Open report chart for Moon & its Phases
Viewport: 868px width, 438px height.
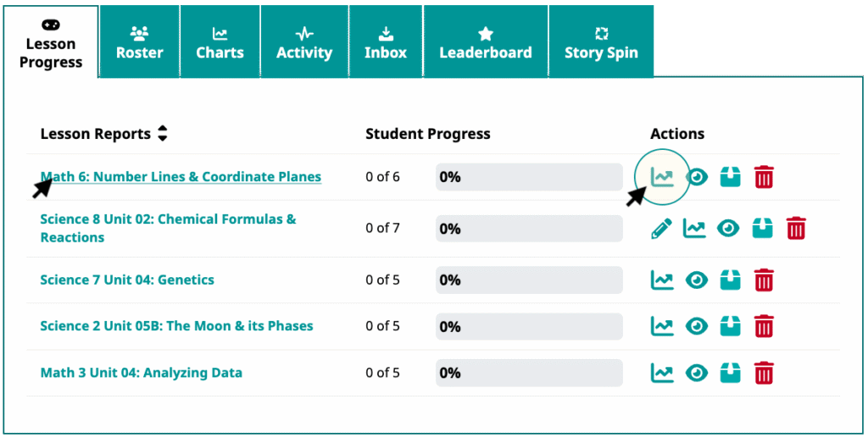(662, 326)
